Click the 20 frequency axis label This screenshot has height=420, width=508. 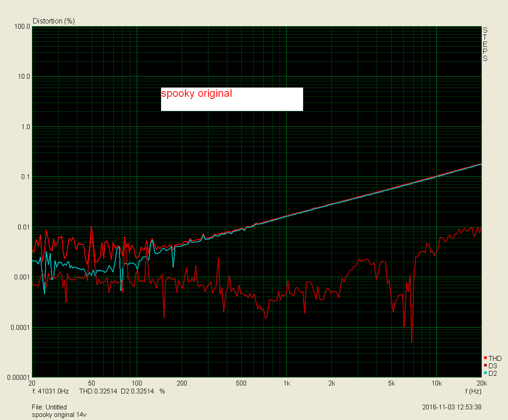tap(32, 383)
